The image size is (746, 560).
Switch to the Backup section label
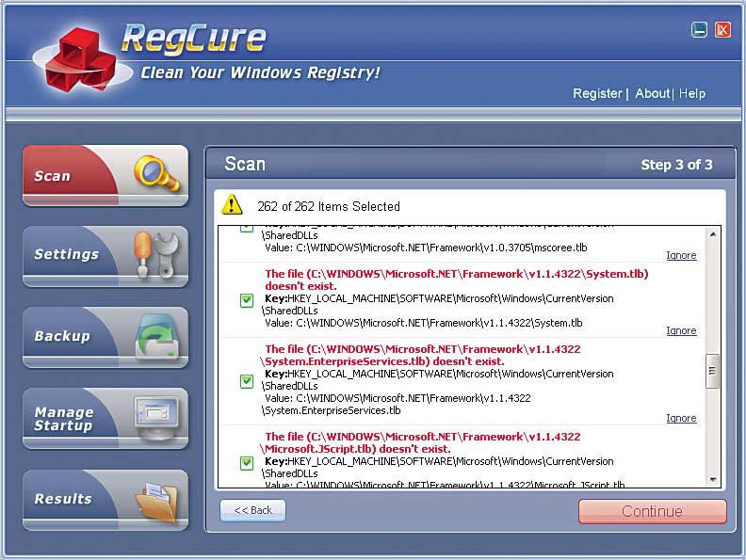[62, 336]
